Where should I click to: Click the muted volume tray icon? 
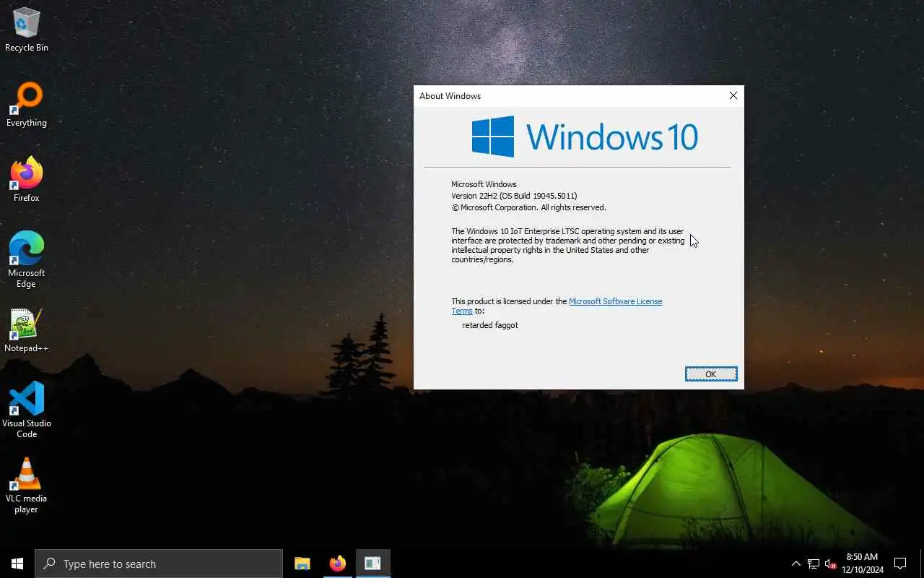(831, 564)
